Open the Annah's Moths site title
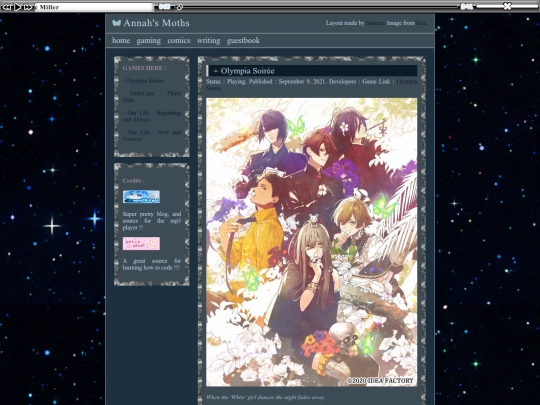The height and width of the screenshot is (405, 540). (x=156, y=23)
